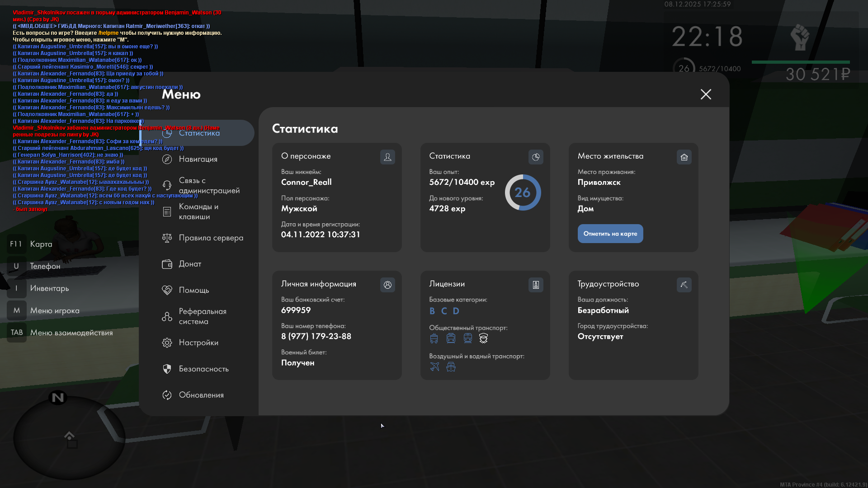Close the Меню window with X
Viewport: 868px width, 488px height.
click(x=706, y=94)
